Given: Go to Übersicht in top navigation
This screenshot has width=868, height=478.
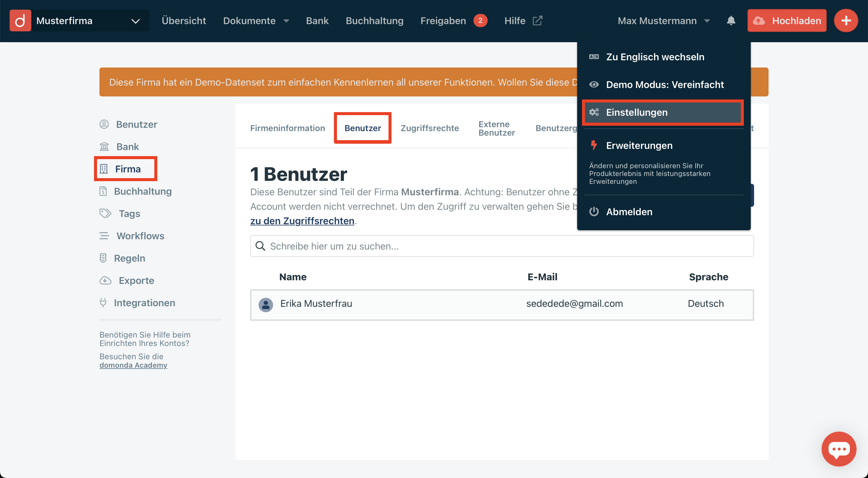Looking at the screenshot, I should coord(184,20).
